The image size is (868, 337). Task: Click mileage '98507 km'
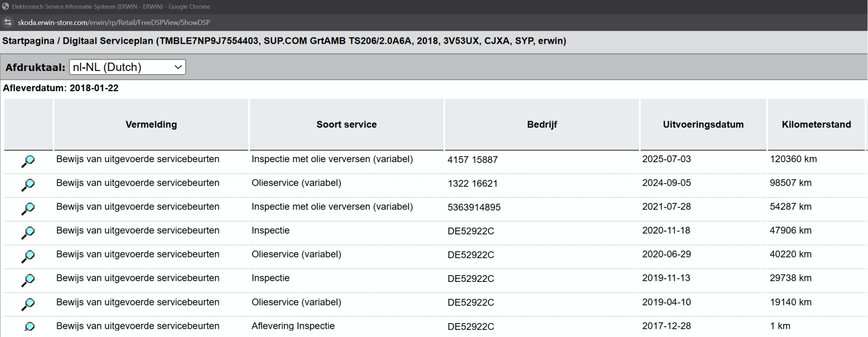pos(791,183)
